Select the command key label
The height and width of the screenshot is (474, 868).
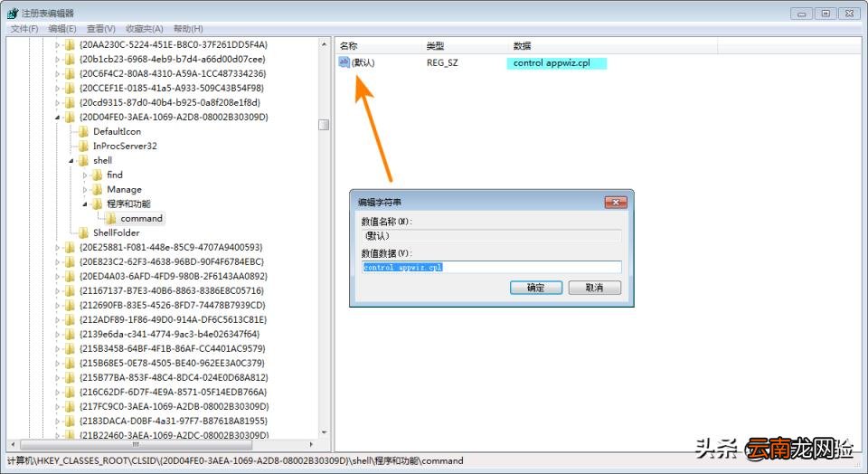(141, 218)
